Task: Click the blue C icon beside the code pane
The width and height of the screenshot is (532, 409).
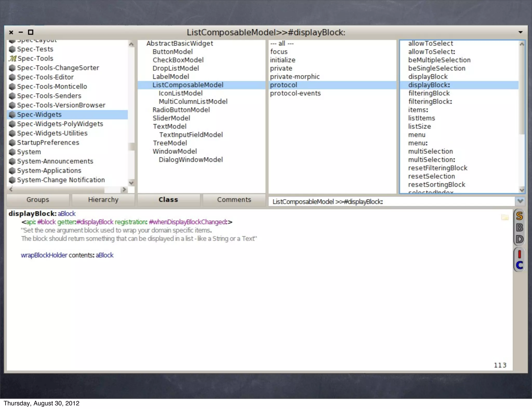Action: pyautogui.click(x=519, y=265)
